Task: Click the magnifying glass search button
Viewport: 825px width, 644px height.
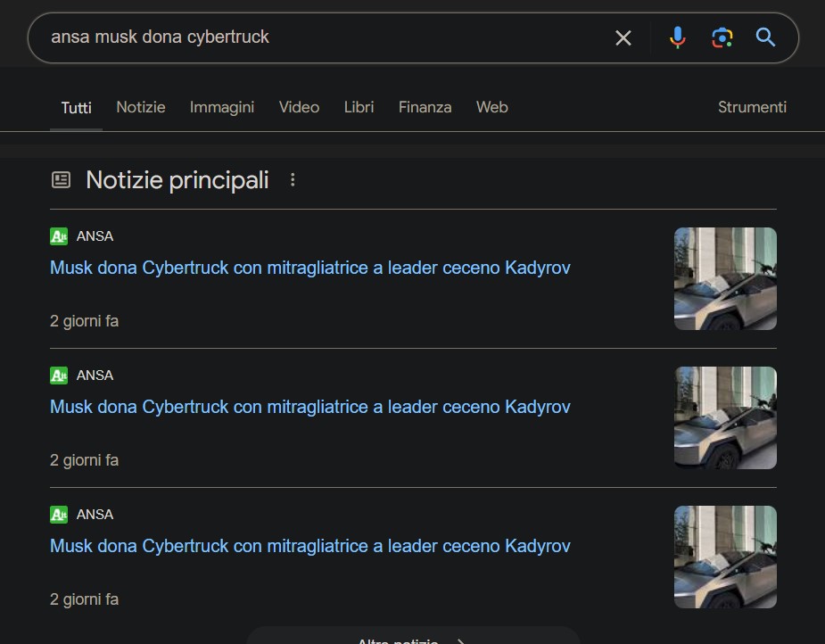Action: pyautogui.click(x=765, y=37)
